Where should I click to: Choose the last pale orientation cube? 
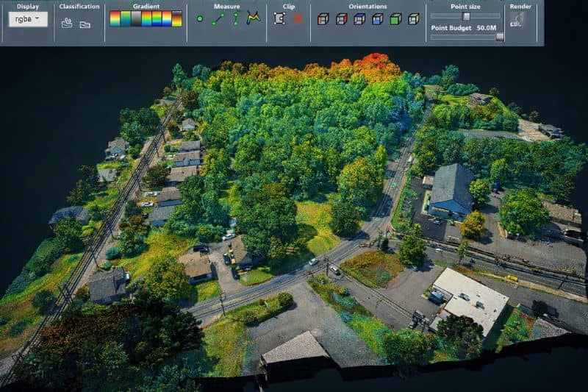pyautogui.click(x=413, y=19)
